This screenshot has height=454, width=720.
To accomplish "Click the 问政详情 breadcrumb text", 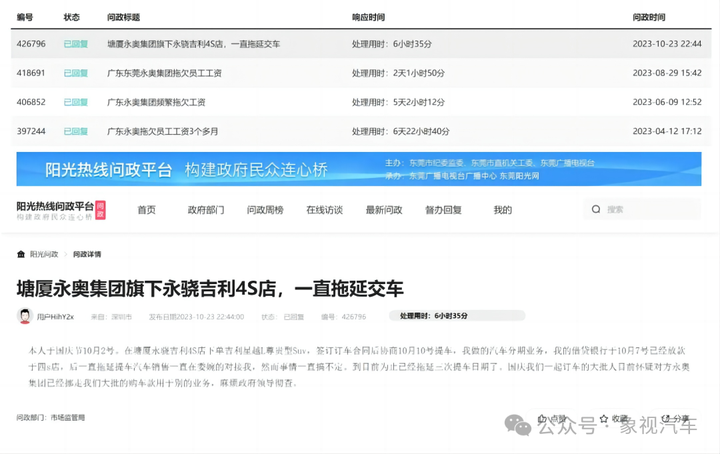I will point(87,254).
